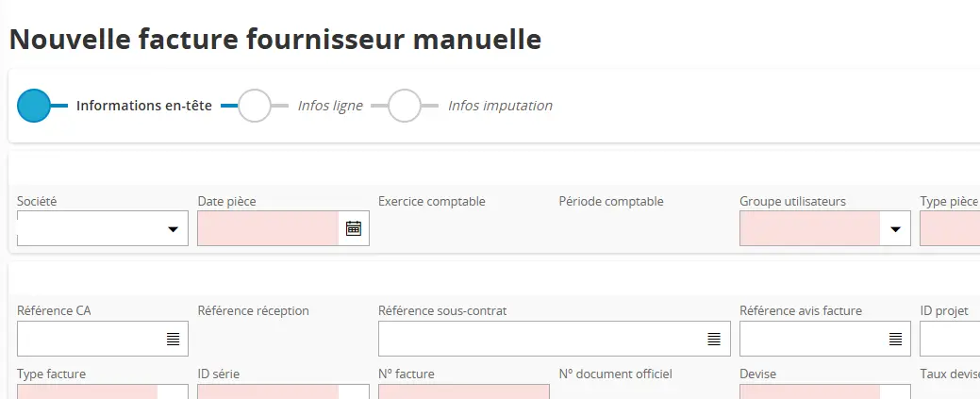Open the Référence avis facture lookup icon
Image resolution: width=980 pixels, height=399 pixels.
click(x=895, y=339)
